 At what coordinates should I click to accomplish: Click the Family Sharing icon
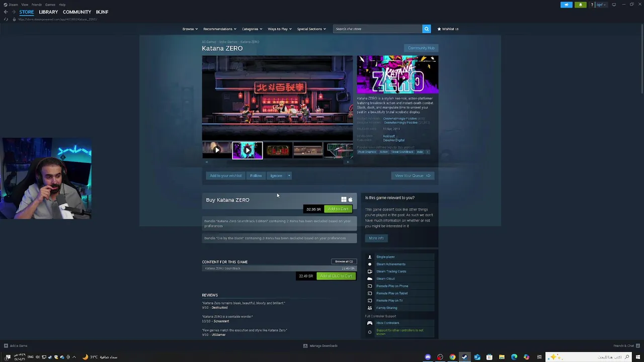370,308
